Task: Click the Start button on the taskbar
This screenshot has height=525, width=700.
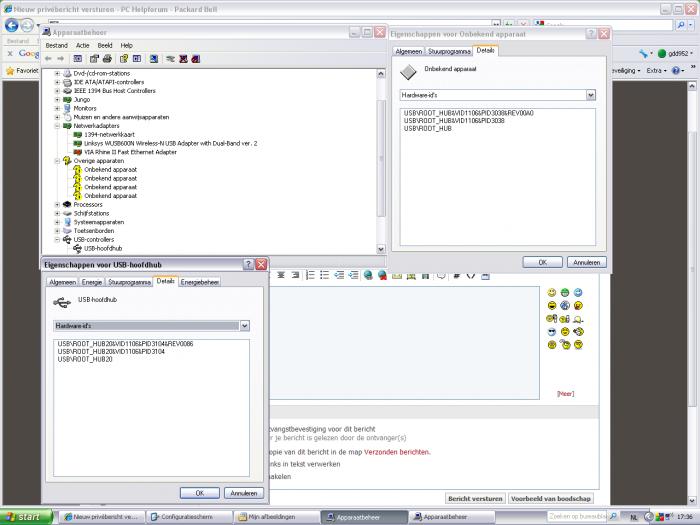Action: pos(22,517)
